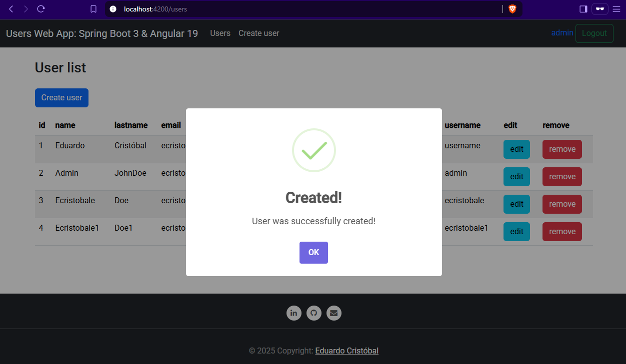Reload the page with refresh icon
626x364 pixels.
pyautogui.click(x=41, y=9)
